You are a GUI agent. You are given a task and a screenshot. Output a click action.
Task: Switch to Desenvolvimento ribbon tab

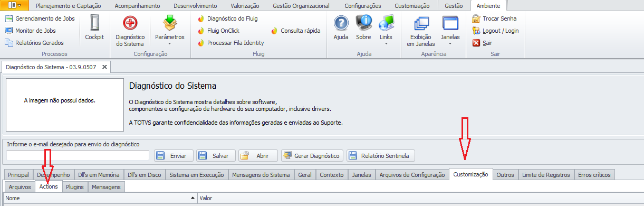point(195,6)
